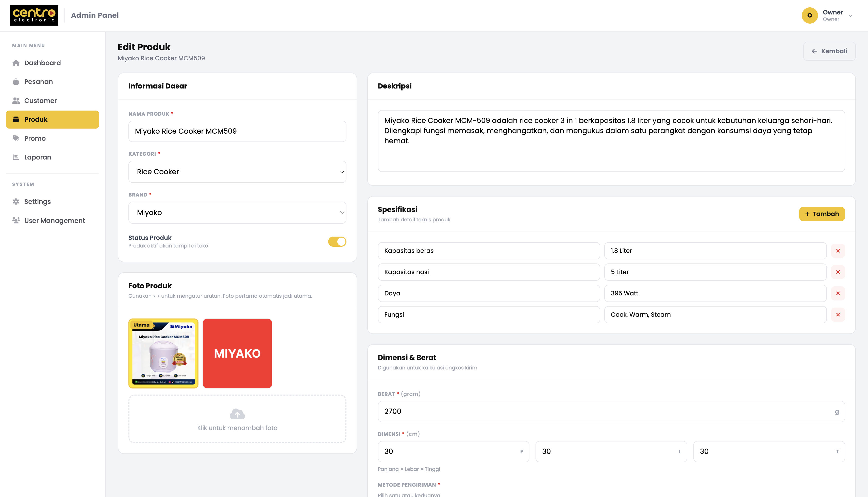The image size is (868, 497).
Task: Edit the Fungsi spec name field
Action: pyautogui.click(x=489, y=315)
